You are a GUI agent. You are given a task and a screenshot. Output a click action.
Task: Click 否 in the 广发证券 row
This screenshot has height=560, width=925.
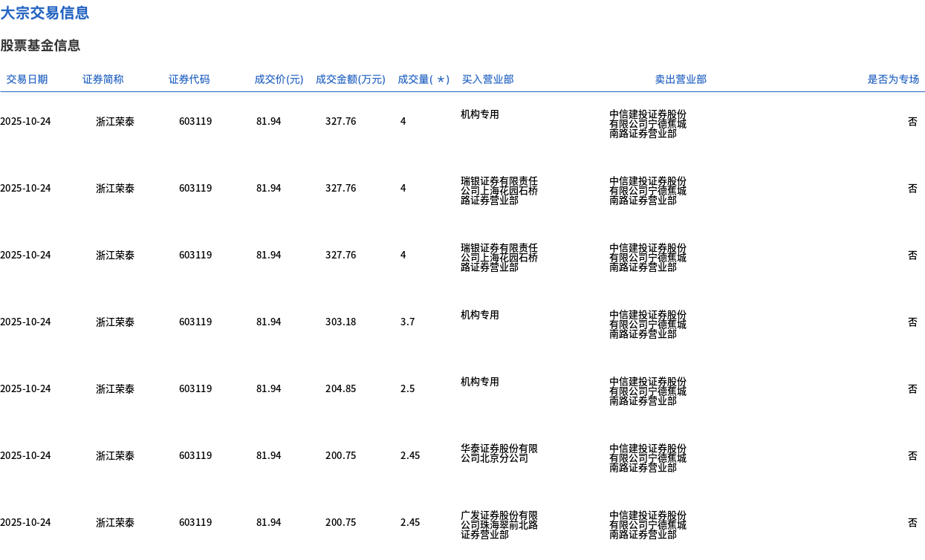912,523
